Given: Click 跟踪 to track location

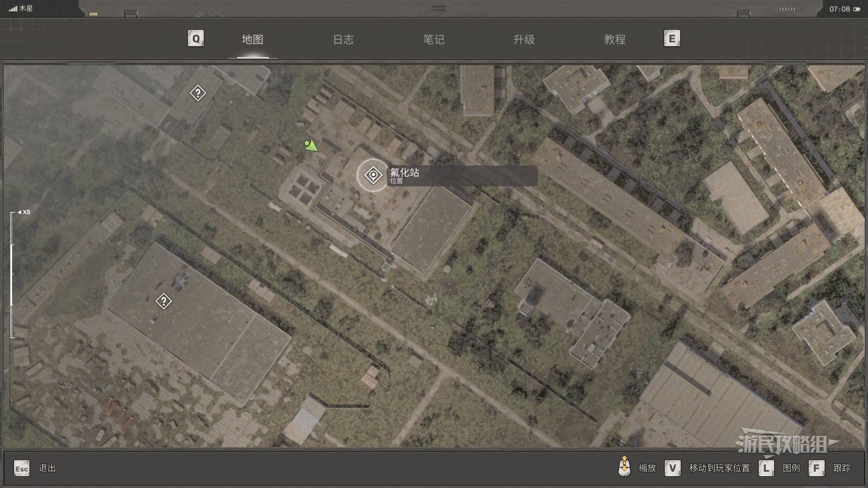Looking at the screenshot, I should point(842,468).
